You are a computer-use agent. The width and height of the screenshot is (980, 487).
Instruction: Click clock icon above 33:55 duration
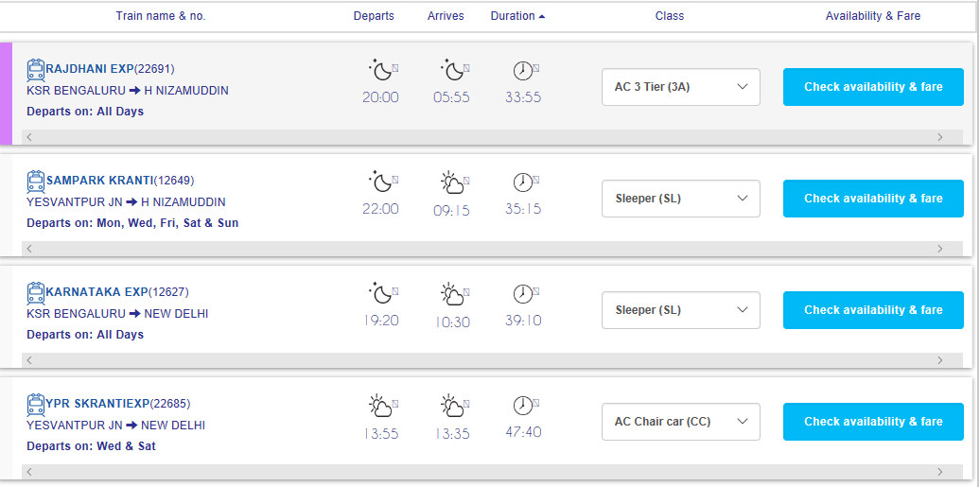coord(522,71)
